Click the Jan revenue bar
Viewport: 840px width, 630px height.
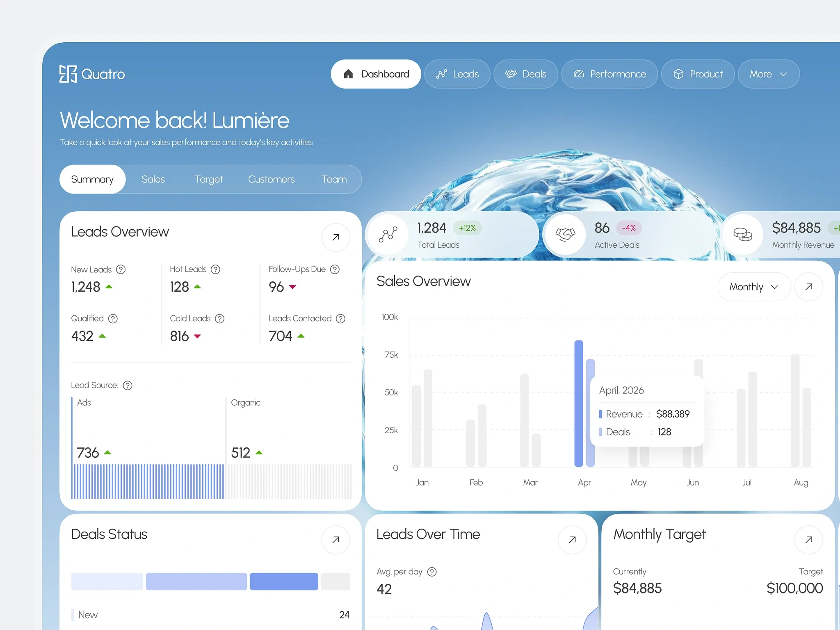[x=416, y=426]
